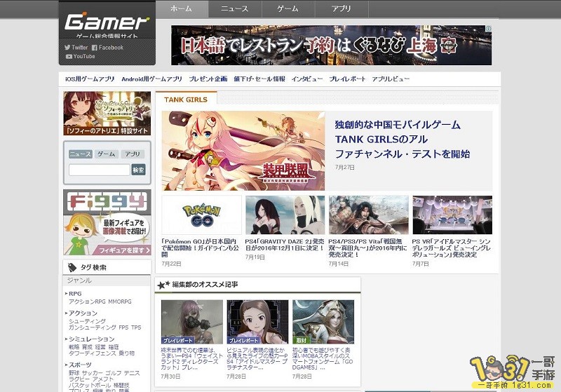Click the ぐるなび上海 restaurant banner ad

pyautogui.click(x=331, y=45)
